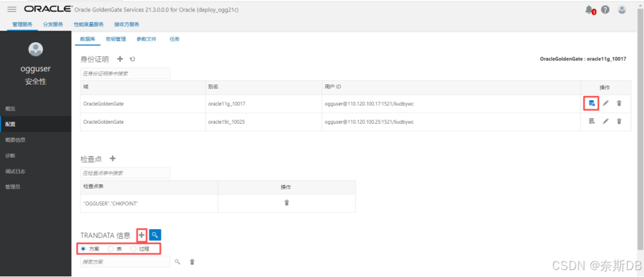This screenshot has width=644, height=277.
Task: Select the 表 radio button
Action: (111, 249)
